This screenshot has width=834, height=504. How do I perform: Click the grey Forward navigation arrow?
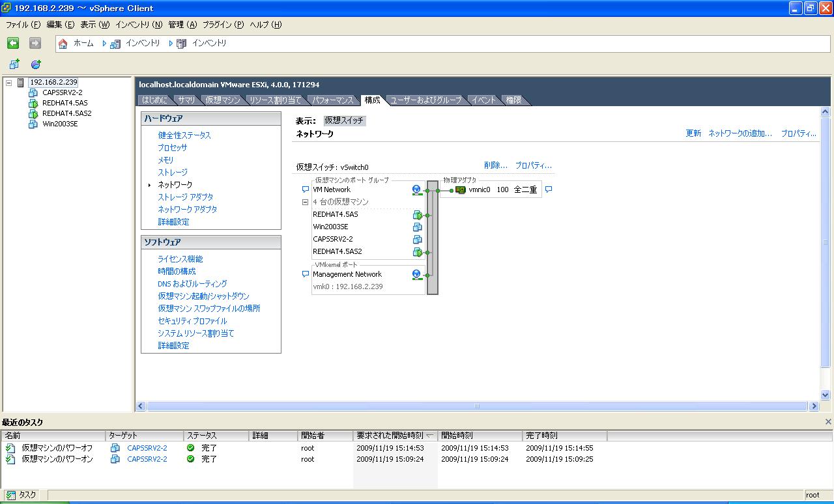(x=35, y=43)
